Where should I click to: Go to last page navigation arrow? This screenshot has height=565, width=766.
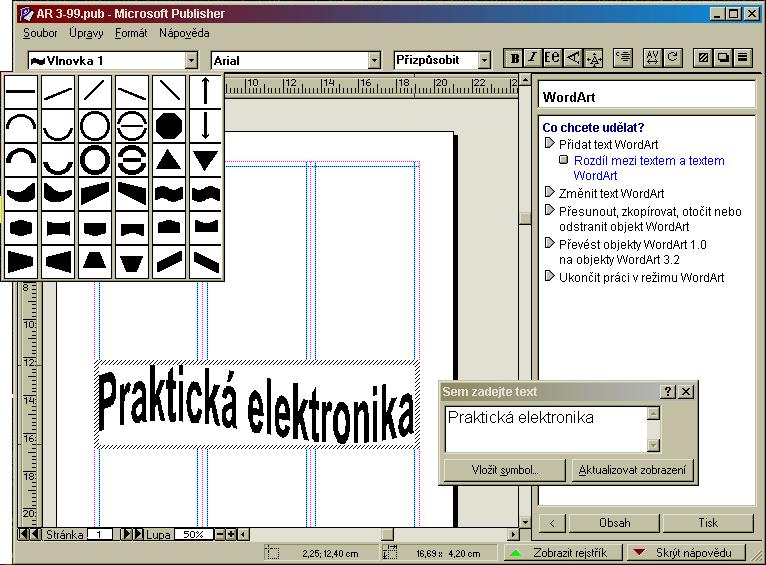138,534
